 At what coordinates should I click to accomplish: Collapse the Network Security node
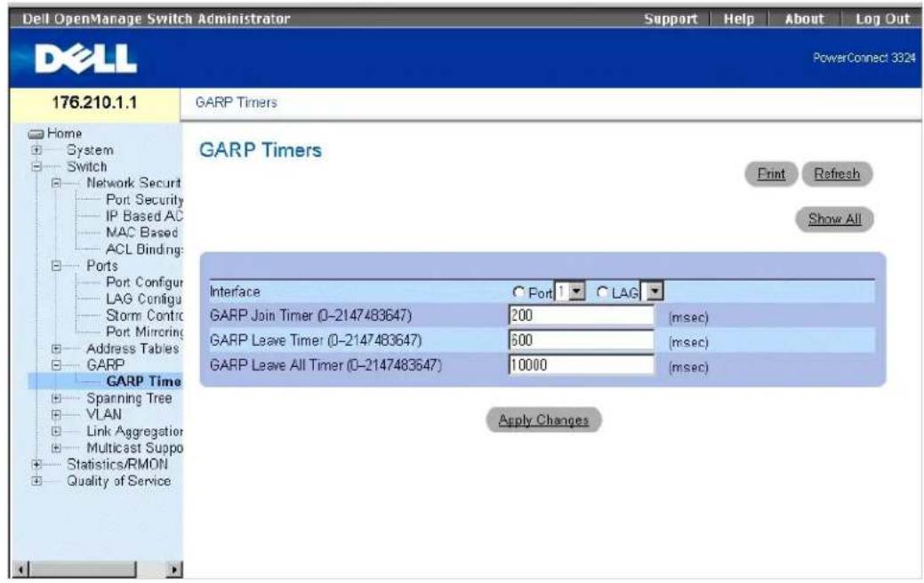56,183
